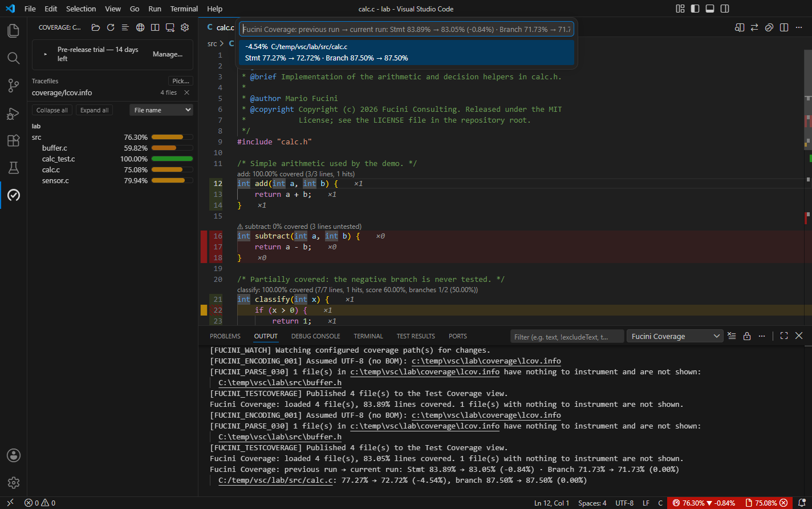Click the Pick... tracefiles button
Viewport: 812px width, 509px height.
tap(181, 81)
